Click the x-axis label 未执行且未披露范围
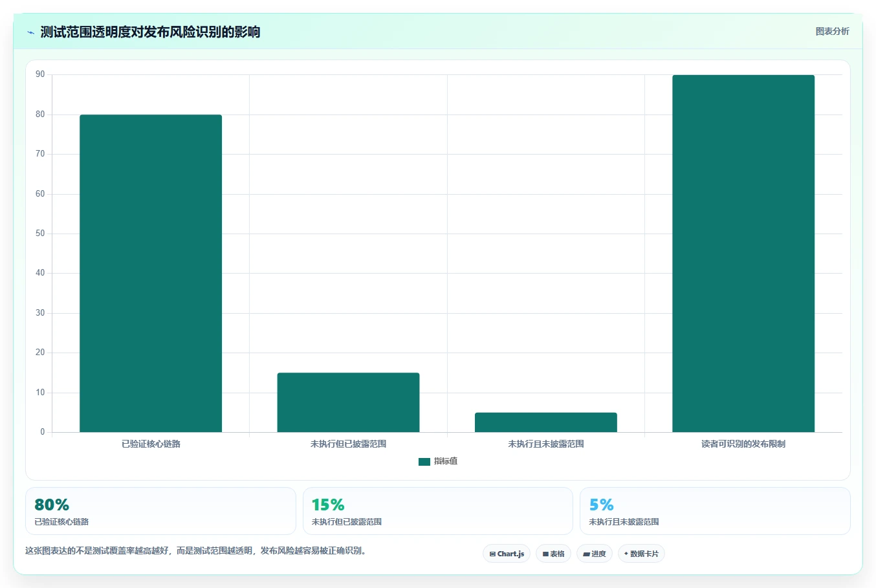Screen dimensions: 876x588 coord(546,444)
